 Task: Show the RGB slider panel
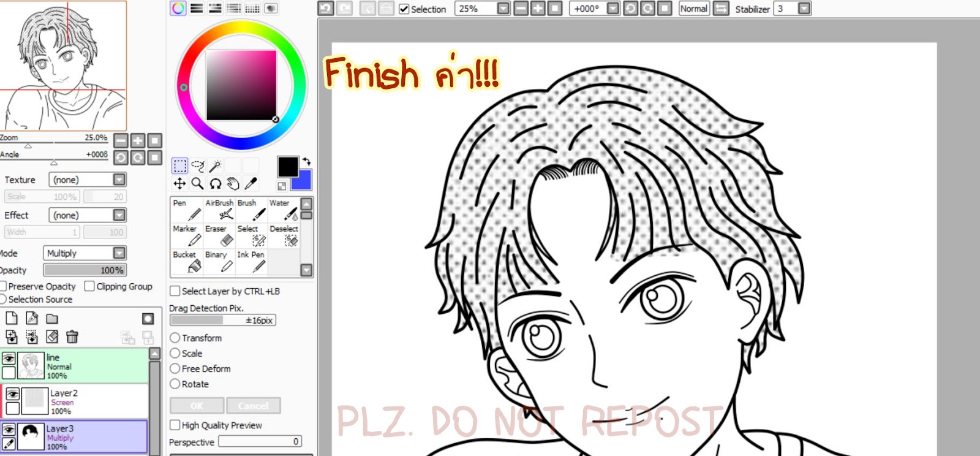(x=197, y=9)
